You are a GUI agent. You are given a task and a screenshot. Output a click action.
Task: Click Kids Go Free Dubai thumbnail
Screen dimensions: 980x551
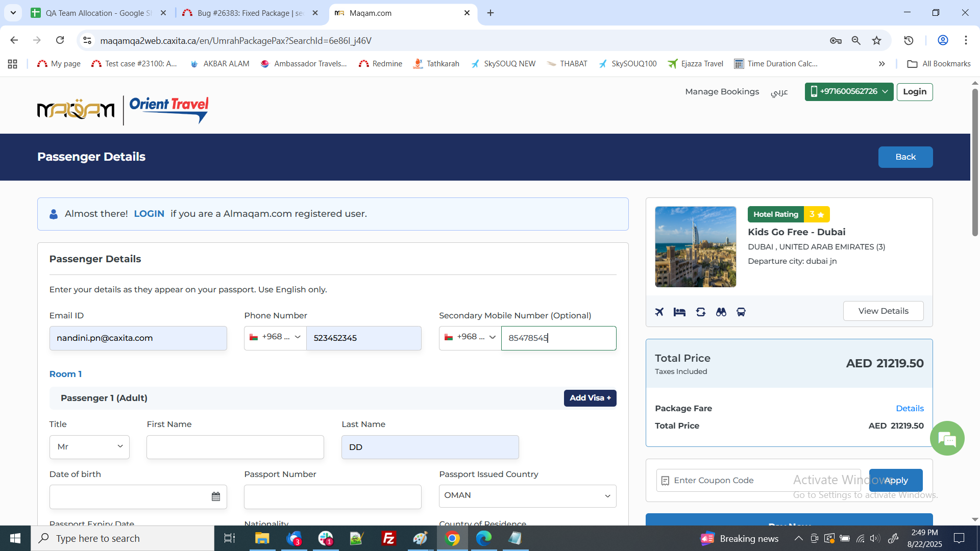click(695, 247)
